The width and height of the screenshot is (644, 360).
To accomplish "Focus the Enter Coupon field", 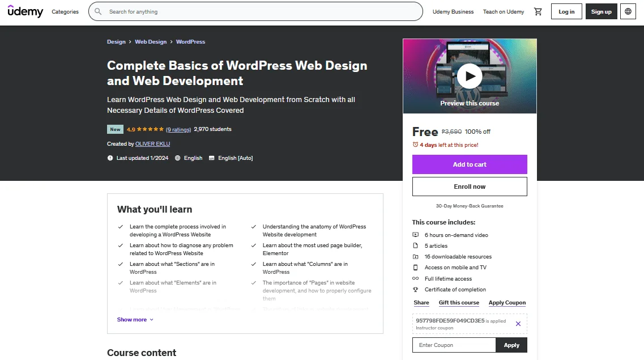I will pyautogui.click(x=454, y=345).
